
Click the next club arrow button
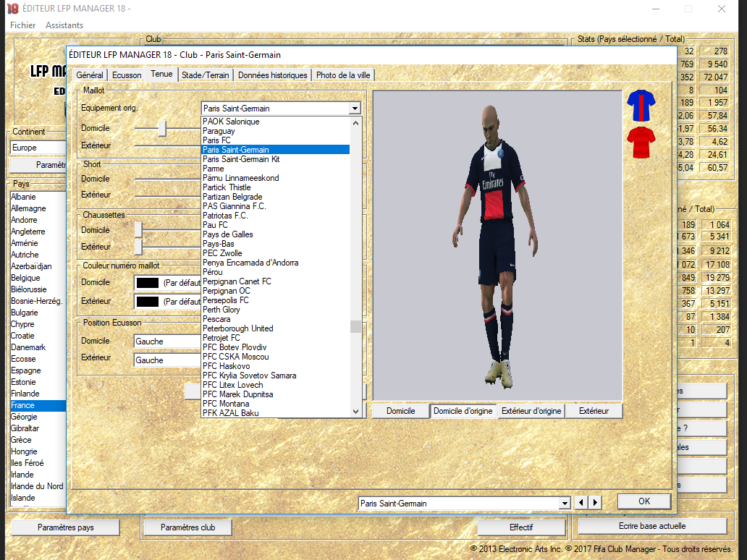point(595,502)
